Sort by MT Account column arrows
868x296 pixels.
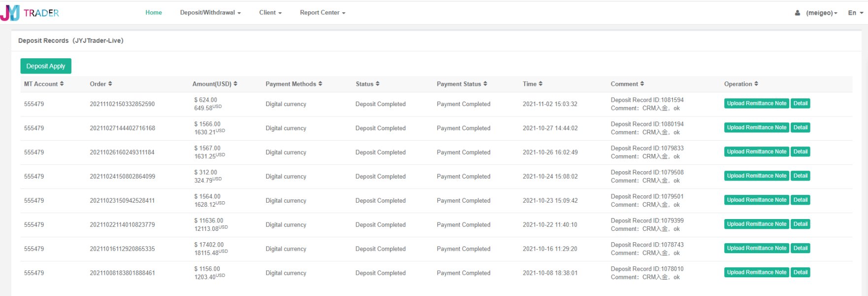pyautogui.click(x=62, y=84)
